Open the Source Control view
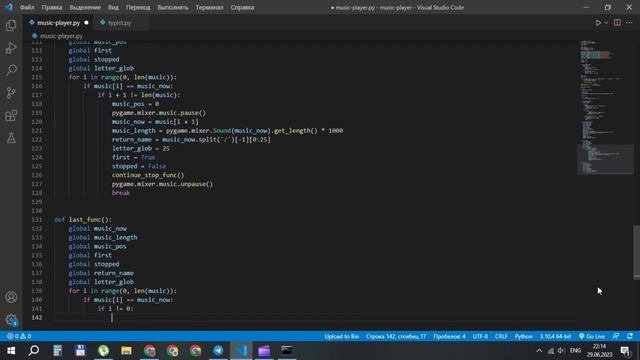Screen dimensions: 640x360 coord(11,93)
